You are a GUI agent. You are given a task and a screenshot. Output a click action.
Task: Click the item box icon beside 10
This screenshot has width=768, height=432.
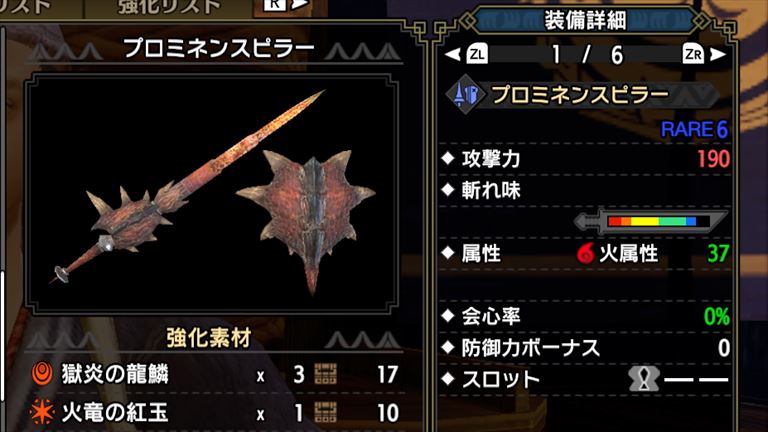click(325, 412)
